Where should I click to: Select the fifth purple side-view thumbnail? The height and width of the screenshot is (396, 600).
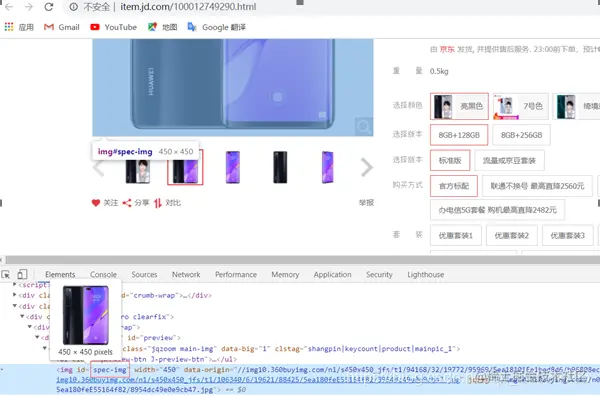click(328, 167)
